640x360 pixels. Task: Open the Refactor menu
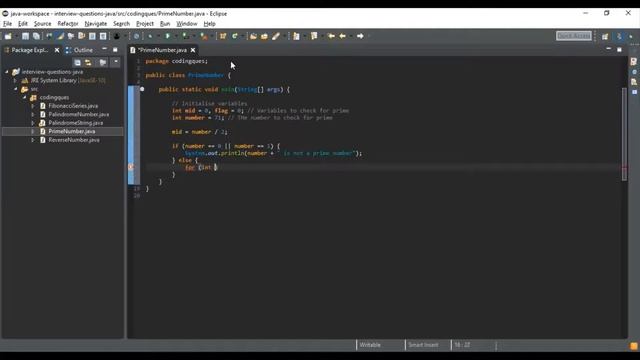pyautogui.click(x=68, y=24)
